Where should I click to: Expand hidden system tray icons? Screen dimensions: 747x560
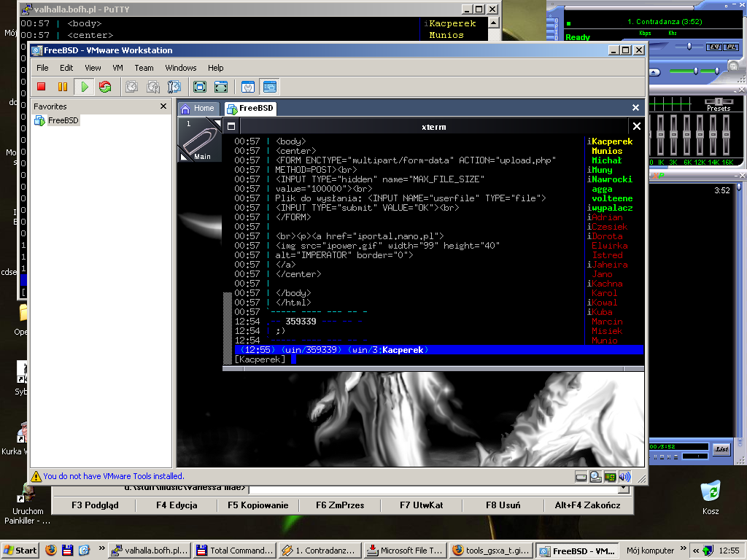click(x=696, y=551)
